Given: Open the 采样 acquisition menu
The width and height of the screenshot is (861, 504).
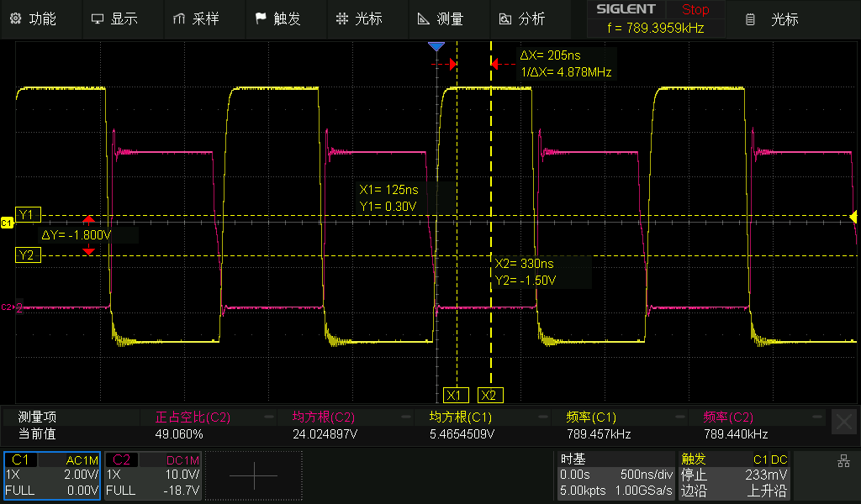Looking at the screenshot, I should [x=196, y=18].
